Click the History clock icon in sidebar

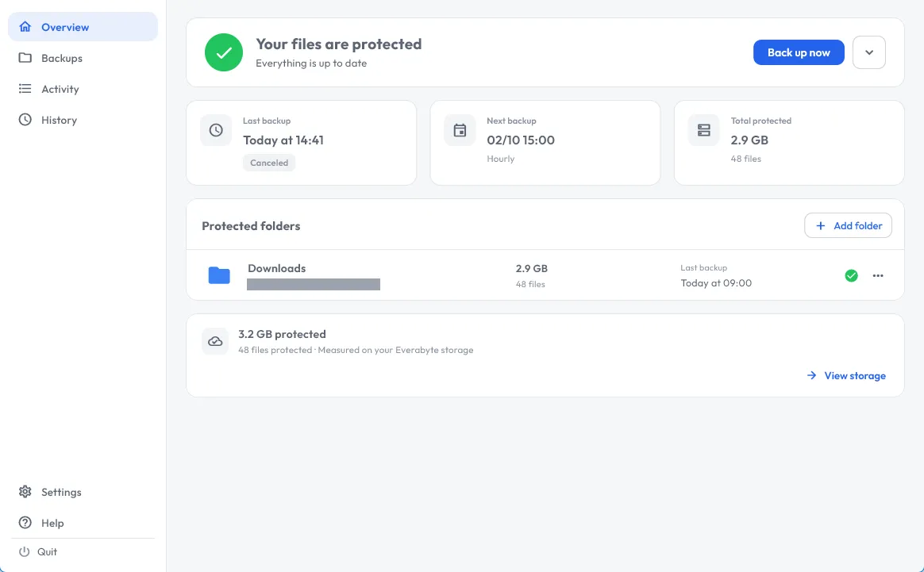[25, 120]
